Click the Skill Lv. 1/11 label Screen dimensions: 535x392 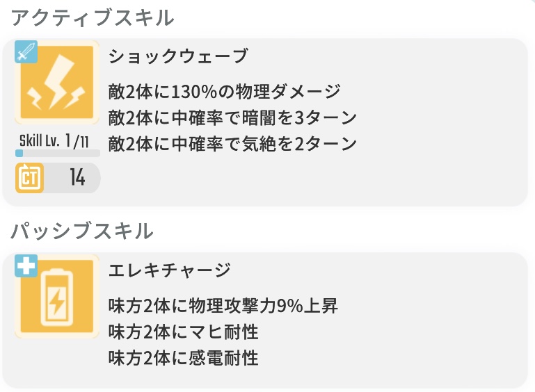point(54,141)
